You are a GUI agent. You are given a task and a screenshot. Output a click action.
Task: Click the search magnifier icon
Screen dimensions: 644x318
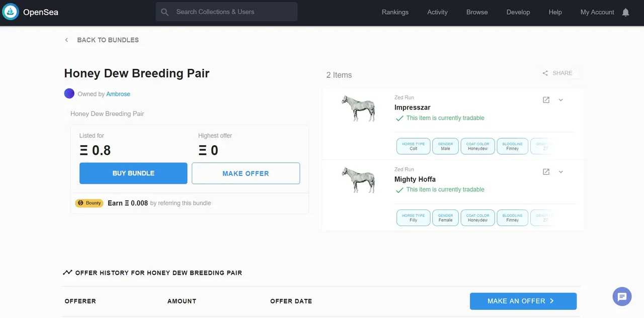click(165, 12)
